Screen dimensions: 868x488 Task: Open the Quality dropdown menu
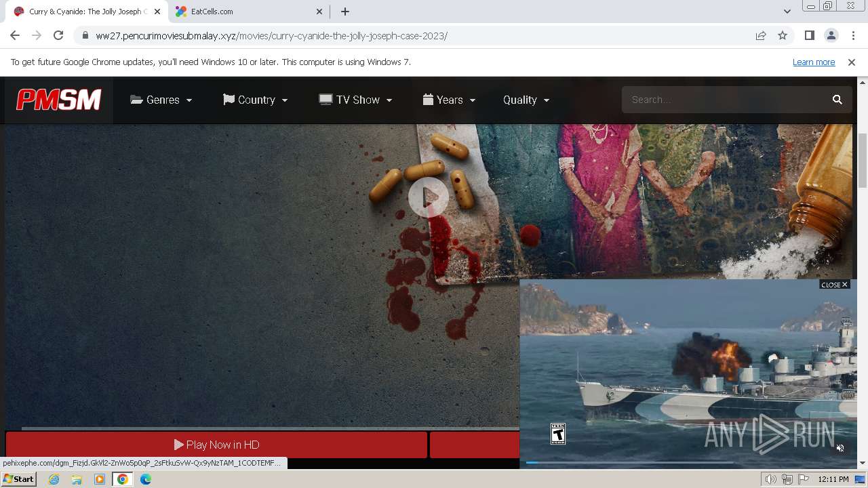click(x=526, y=100)
